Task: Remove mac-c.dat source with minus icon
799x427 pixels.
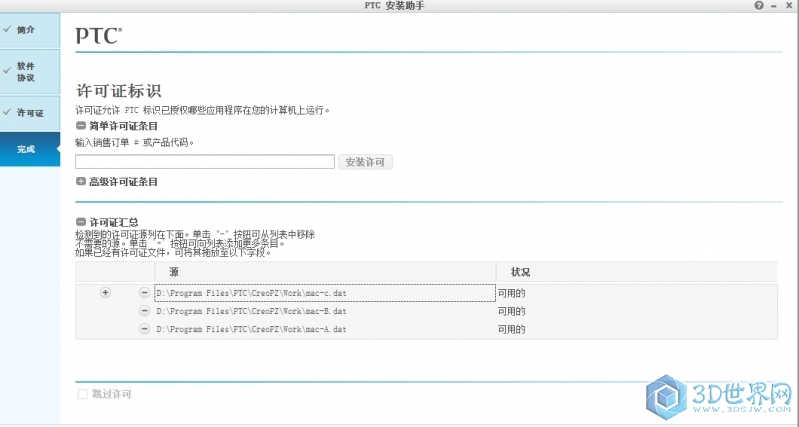Action: (145, 292)
